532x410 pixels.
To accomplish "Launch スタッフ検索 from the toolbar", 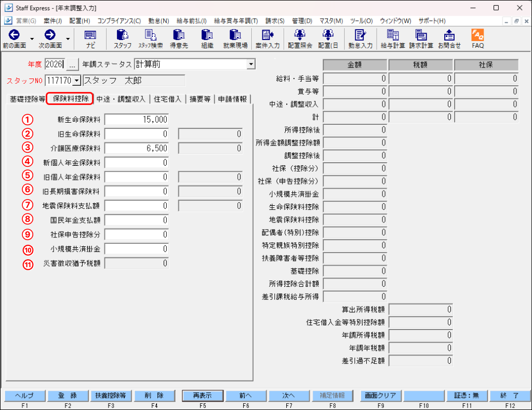I will click(150, 38).
